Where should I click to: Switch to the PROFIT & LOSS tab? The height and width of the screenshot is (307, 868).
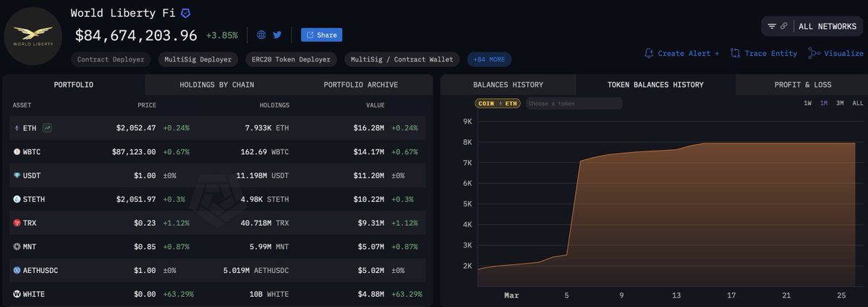[803, 85]
